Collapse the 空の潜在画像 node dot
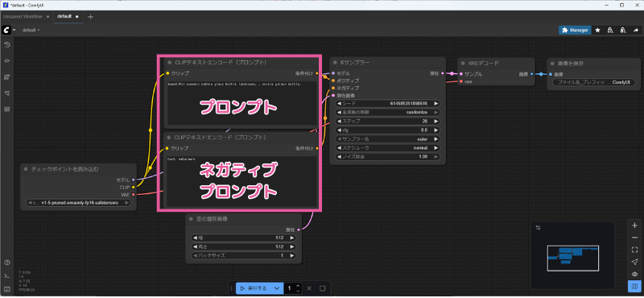 pos(191,219)
